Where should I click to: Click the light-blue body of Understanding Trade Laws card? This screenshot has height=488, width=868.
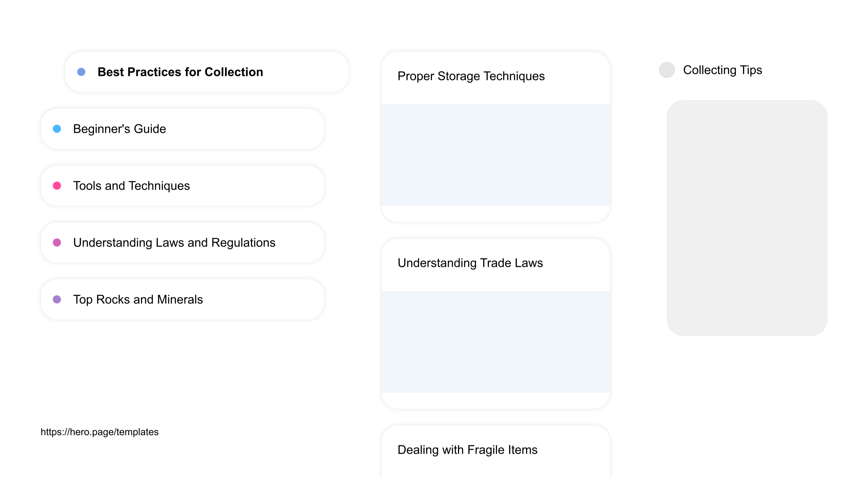pyautogui.click(x=495, y=342)
